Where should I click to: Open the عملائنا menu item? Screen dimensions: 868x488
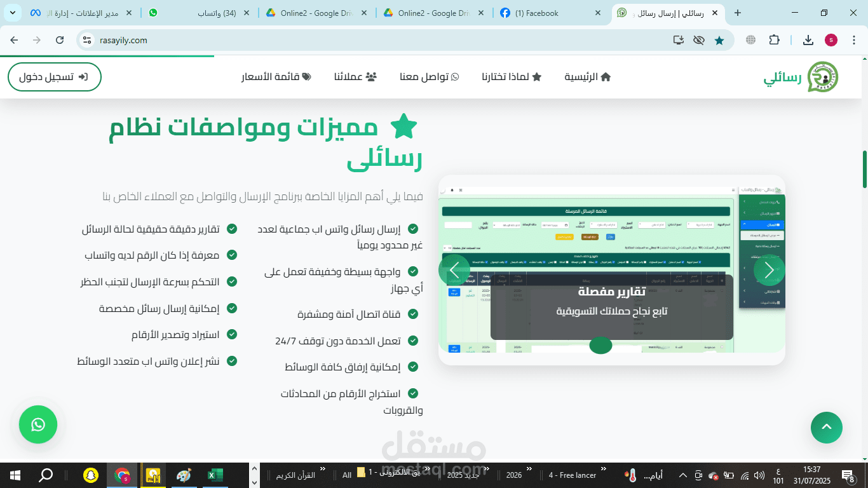pos(356,77)
